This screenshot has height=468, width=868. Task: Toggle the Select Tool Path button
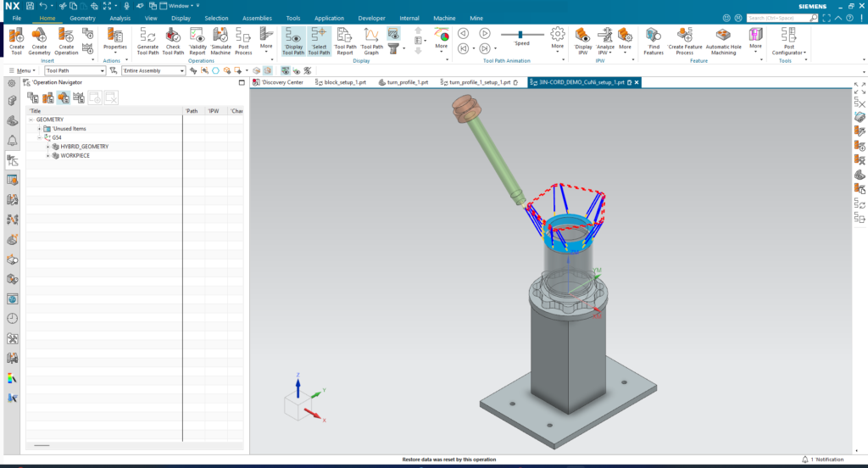coord(319,40)
